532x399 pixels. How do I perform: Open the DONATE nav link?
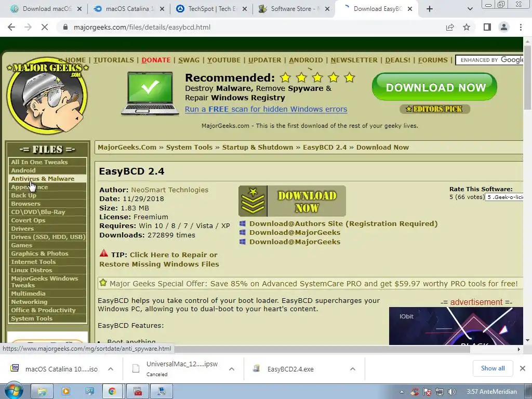[156, 60]
